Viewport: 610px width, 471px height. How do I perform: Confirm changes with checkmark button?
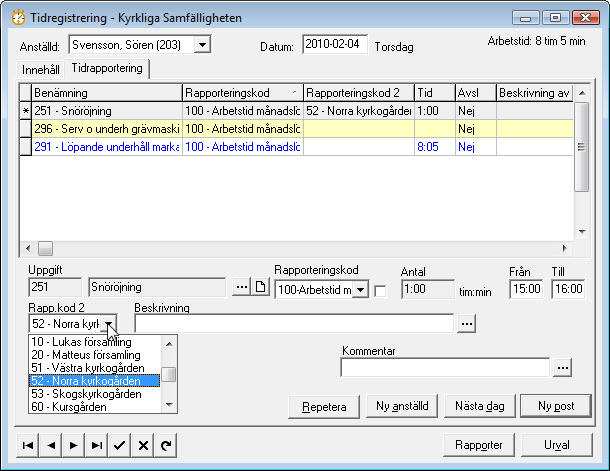tap(119, 445)
